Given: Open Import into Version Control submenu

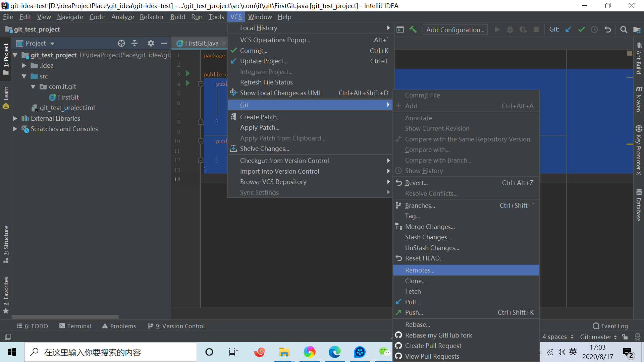Looking at the screenshot, I should [x=310, y=171].
